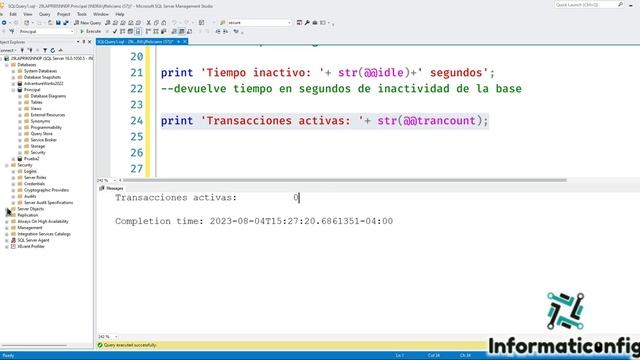Click the Properties wrench icon
640x360 pixels.
coord(307,23)
